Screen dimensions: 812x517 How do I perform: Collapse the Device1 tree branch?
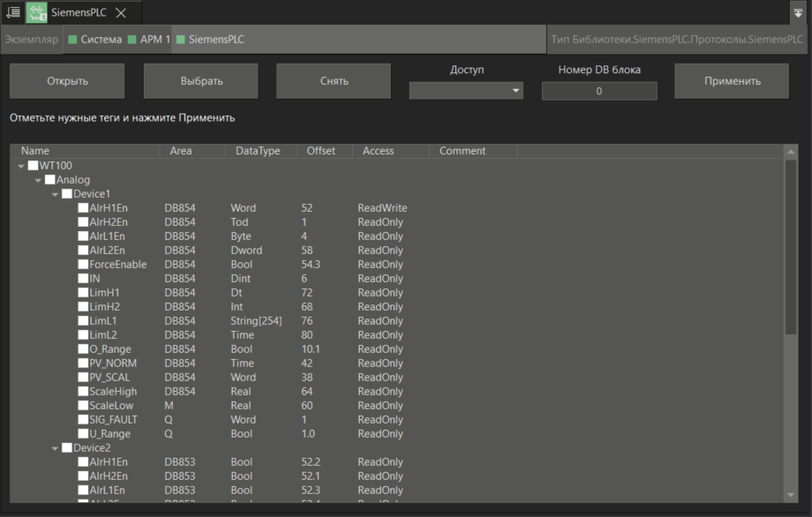coord(55,193)
